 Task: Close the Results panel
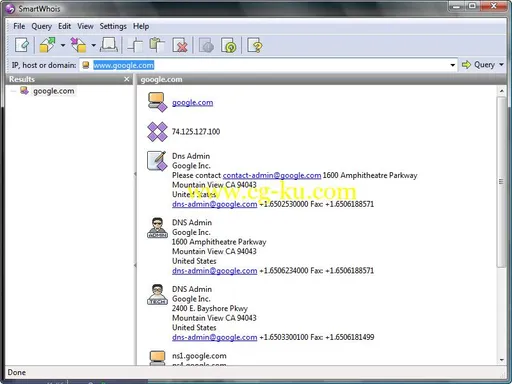pos(126,79)
